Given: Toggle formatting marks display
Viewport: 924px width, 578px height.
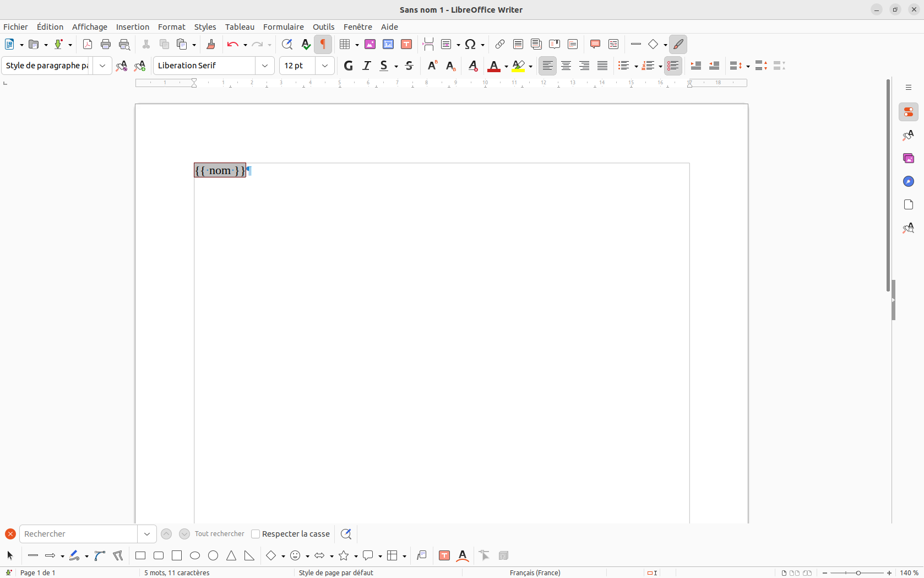Looking at the screenshot, I should 323,44.
